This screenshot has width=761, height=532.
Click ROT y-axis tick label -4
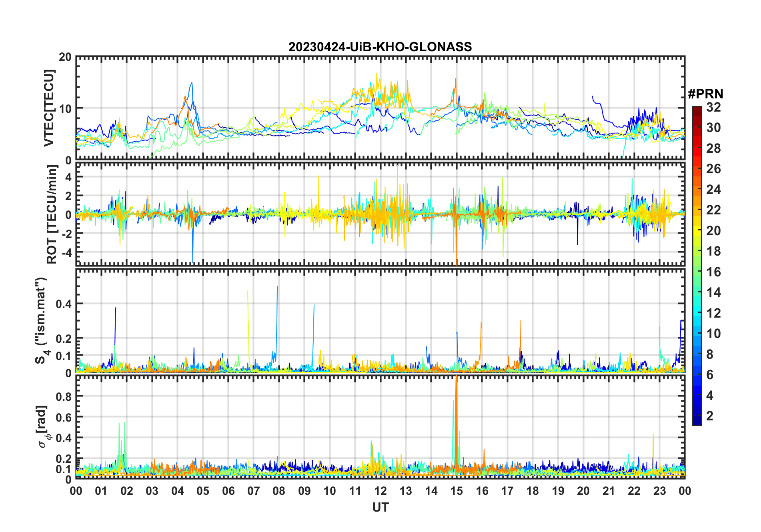pyautogui.click(x=66, y=252)
